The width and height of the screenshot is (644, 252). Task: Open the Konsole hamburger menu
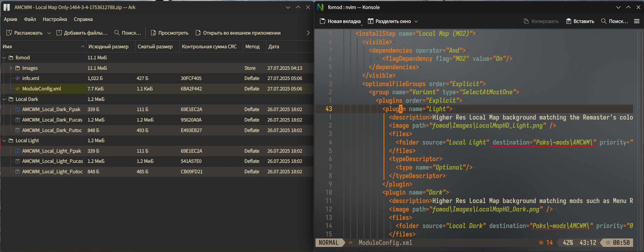[637, 21]
